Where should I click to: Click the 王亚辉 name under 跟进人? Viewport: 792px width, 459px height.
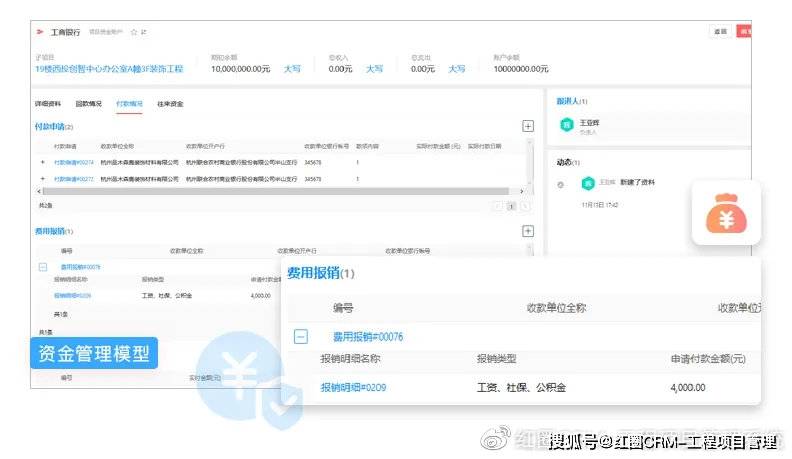(589, 123)
